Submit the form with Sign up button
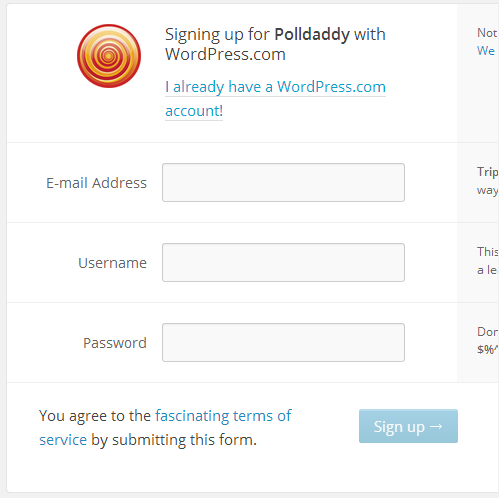 408,426
